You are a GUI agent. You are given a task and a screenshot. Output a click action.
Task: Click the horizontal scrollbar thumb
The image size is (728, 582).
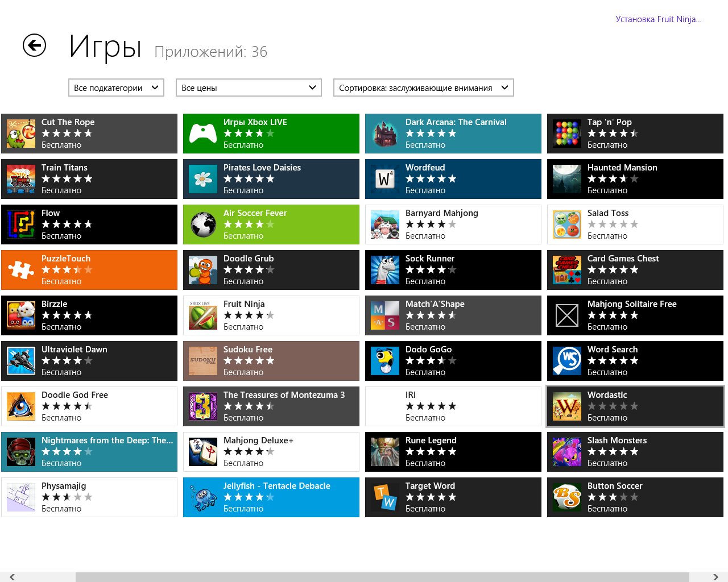(382, 577)
